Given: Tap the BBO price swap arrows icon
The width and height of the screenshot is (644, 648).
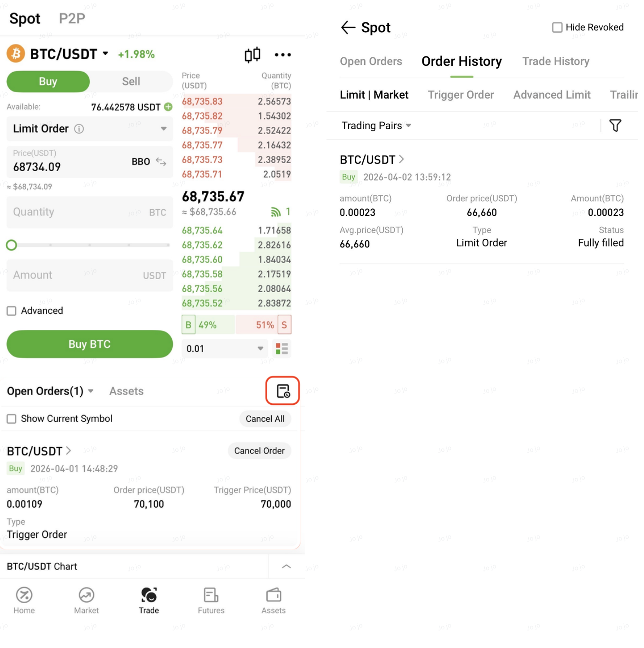Looking at the screenshot, I should pos(161,162).
